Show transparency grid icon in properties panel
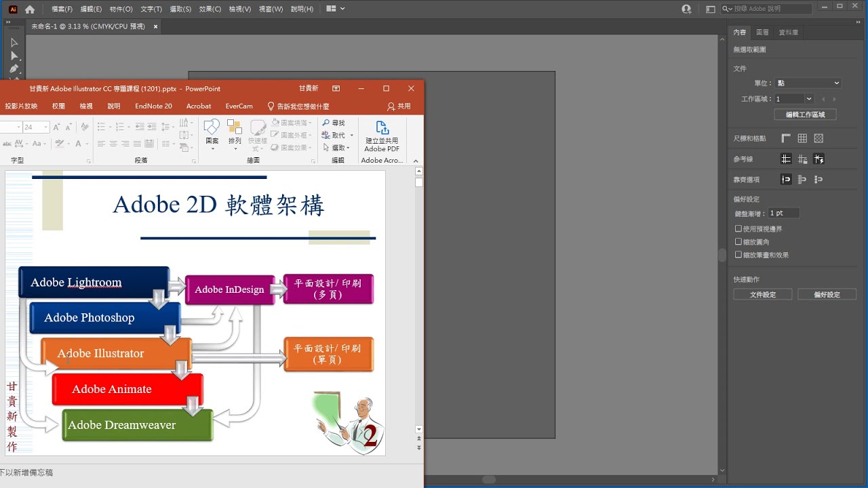This screenshot has width=868, height=488. pyautogui.click(x=818, y=138)
